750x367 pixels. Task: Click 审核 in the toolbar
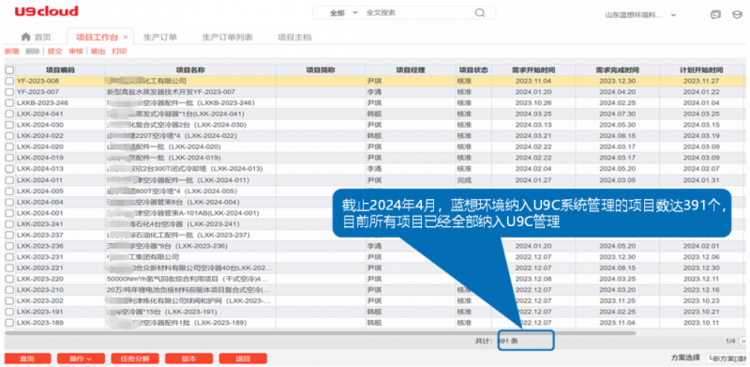pyautogui.click(x=76, y=51)
